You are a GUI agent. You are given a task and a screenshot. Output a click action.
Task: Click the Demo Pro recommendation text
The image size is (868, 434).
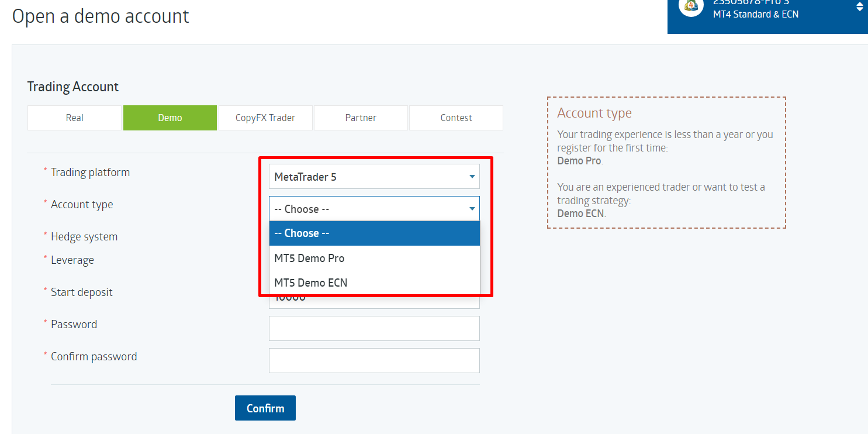[579, 161]
